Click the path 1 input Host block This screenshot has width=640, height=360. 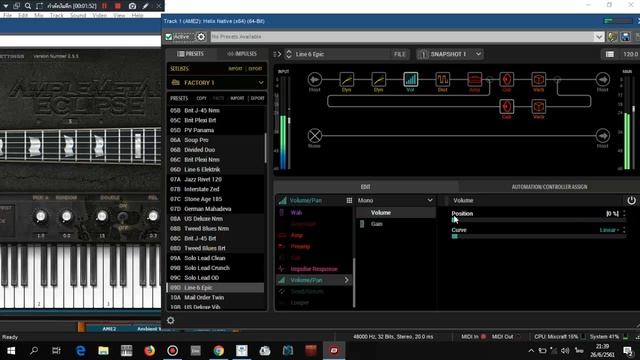[315, 79]
